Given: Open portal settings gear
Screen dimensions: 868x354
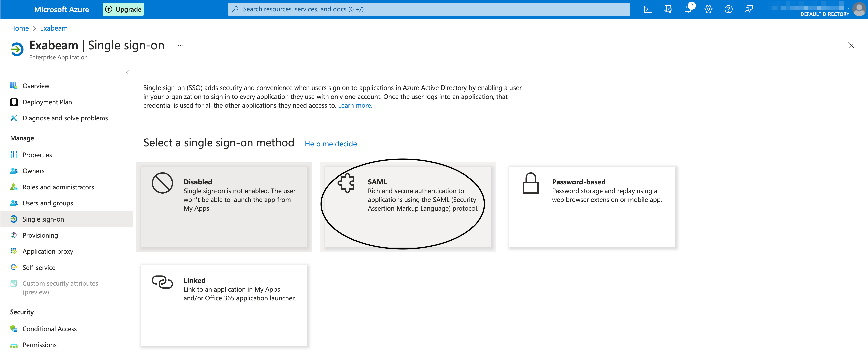Looking at the screenshot, I should [x=708, y=9].
